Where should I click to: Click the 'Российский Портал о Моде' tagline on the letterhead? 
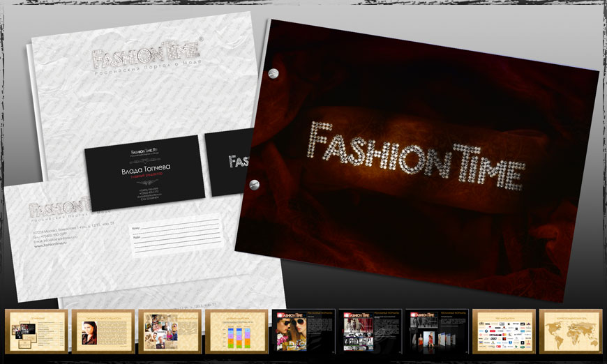pos(149,68)
